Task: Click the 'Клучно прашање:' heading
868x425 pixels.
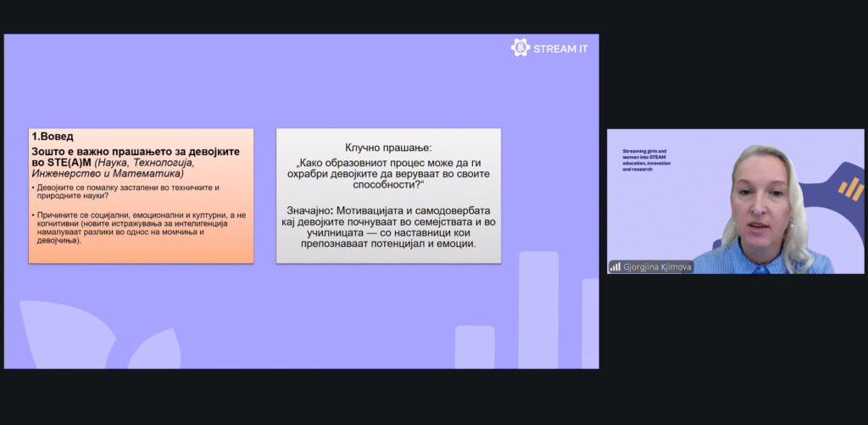Action: pyautogui.click(x=388, y=147)
